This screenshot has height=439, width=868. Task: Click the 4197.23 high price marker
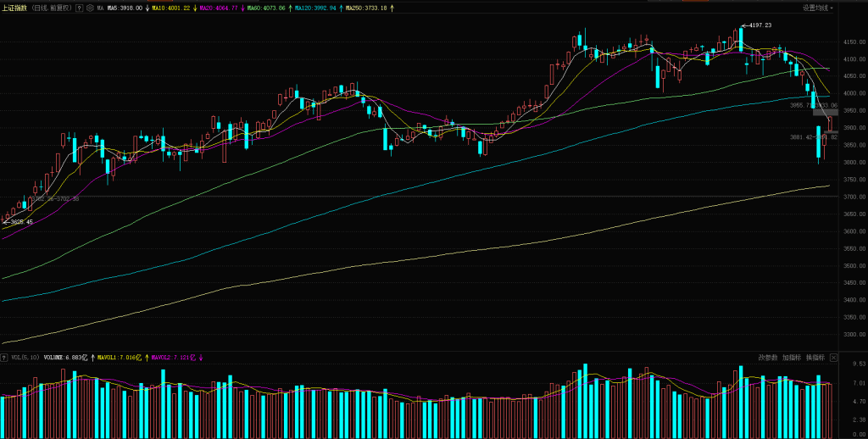[757, 25]
